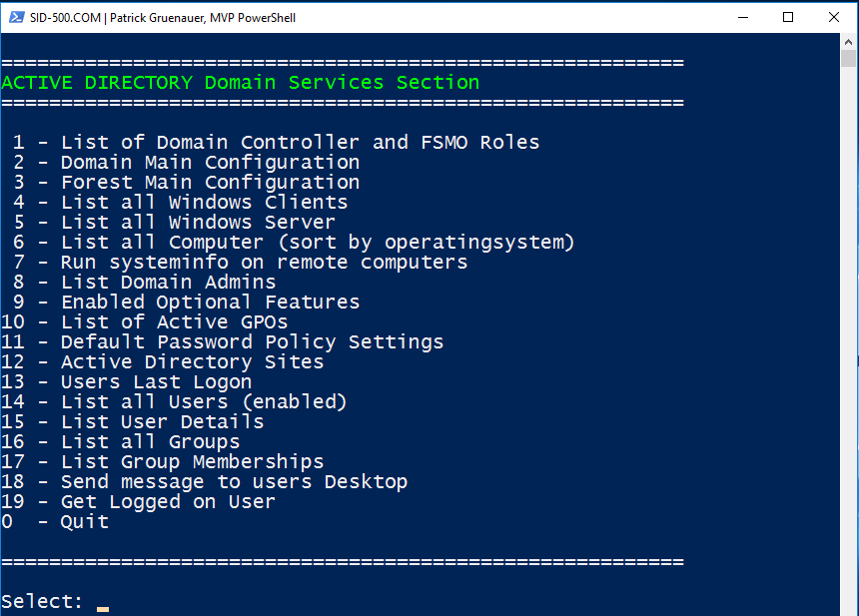Click Send message to users Desktop
The width and height of the screenshot is (859, 616).
(x=234, y=482)
